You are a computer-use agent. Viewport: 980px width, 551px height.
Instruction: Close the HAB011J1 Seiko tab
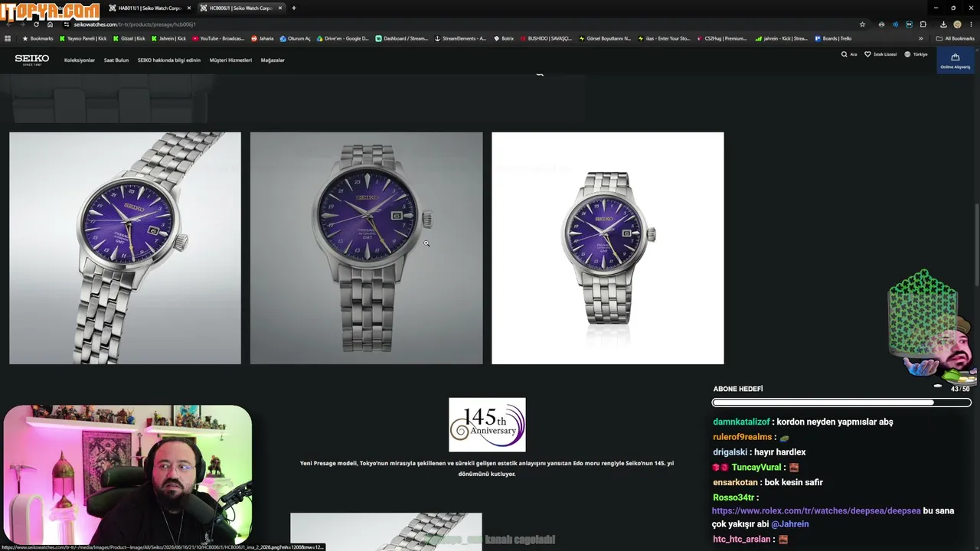[x=189, y=8]
